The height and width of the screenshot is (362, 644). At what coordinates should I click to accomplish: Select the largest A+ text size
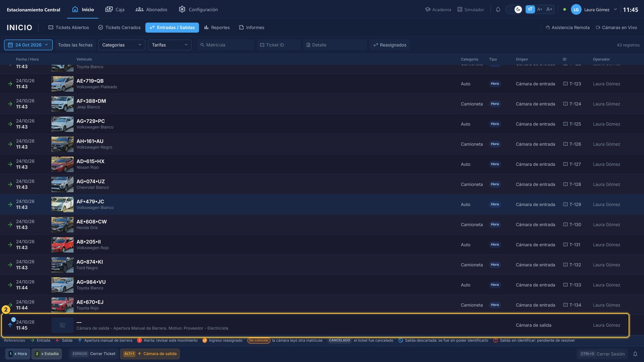coord(549,9)
